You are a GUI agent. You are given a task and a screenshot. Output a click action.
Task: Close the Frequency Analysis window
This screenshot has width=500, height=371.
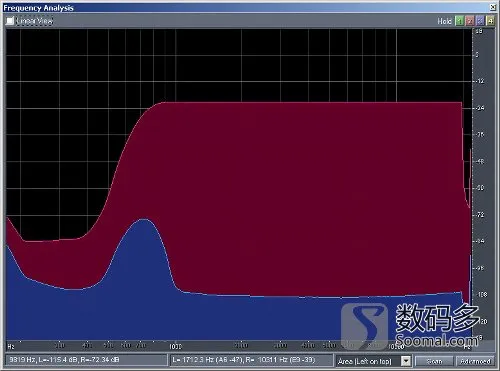[493, 7]
